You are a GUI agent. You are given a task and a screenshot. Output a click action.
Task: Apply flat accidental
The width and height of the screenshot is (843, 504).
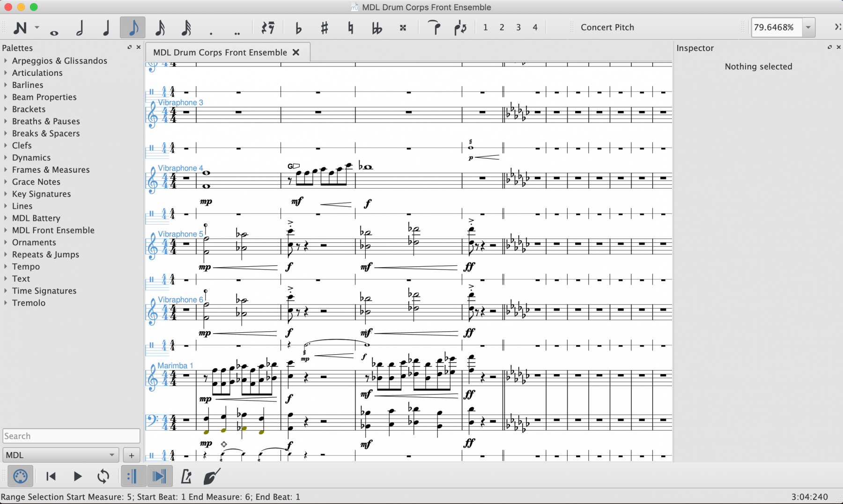pyautogui.click(x=298, y=28)
